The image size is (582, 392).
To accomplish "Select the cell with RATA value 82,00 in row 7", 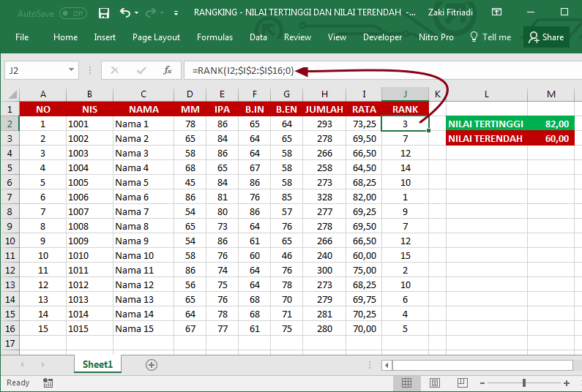I will 364,197.
